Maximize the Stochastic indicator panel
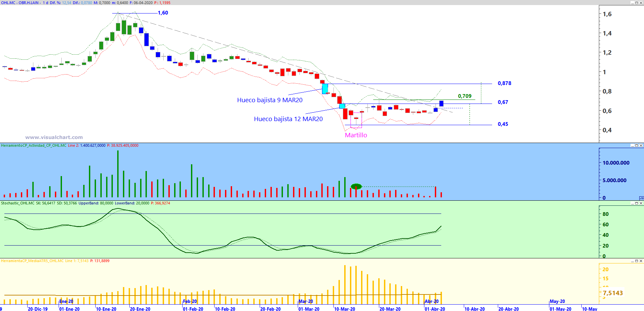 coord(637,203)
